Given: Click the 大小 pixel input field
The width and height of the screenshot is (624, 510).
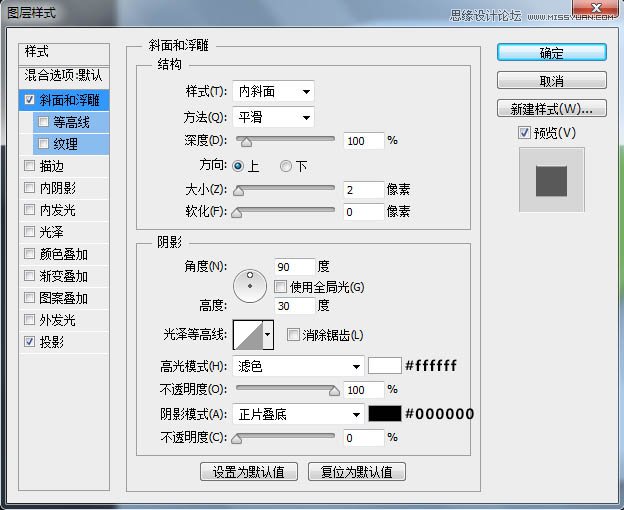Looking at the screenshot, I should [x=364, y=190].
